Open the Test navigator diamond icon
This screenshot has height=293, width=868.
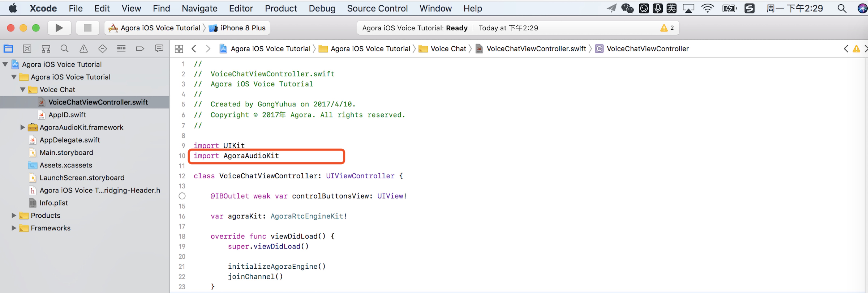coord(102,49)
